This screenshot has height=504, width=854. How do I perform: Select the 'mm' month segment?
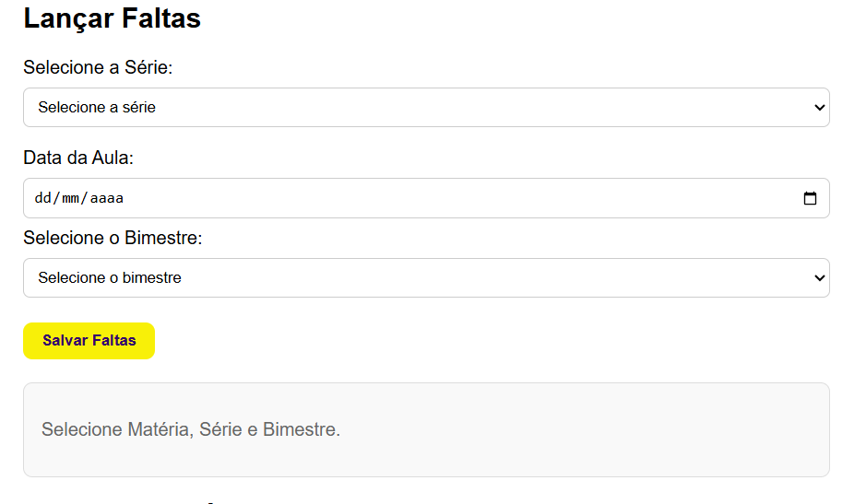(71, 198)
